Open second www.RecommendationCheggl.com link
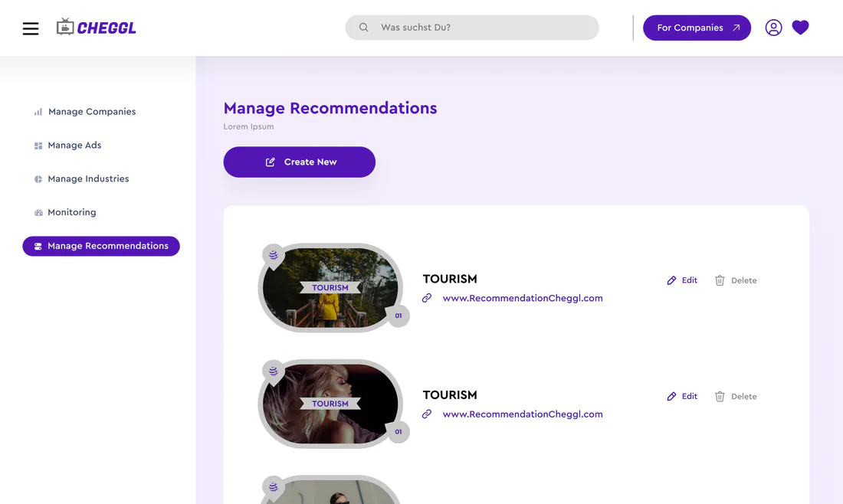Screen dimensions: 843x504 (523, 414)
